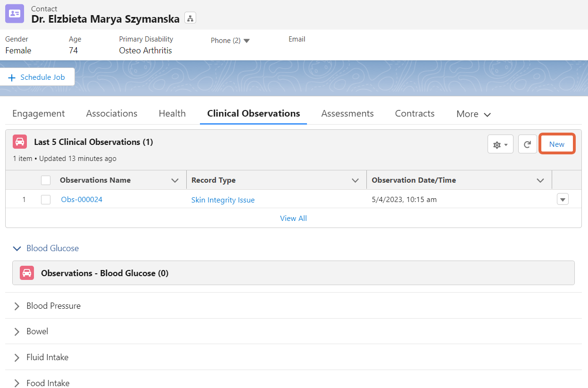588x388 pixels.
Task: Open the More tabs dropdown
Action: point(473,114)
